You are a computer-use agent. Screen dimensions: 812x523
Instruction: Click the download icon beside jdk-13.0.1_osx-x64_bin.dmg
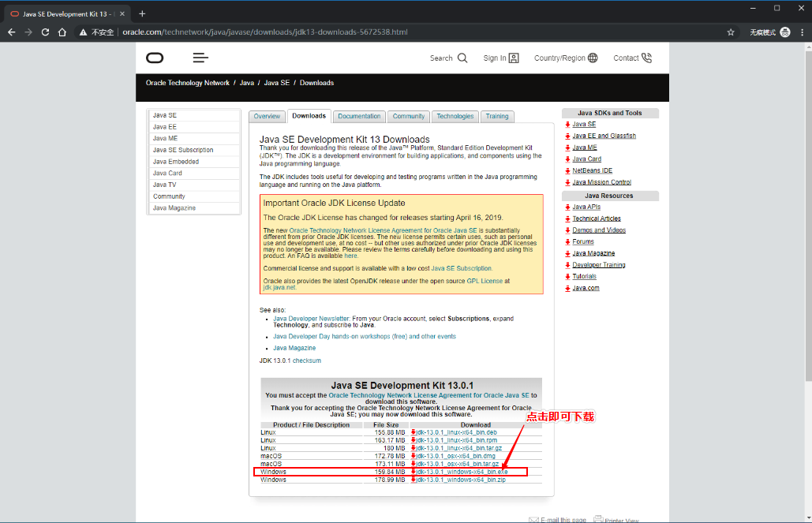pyautogui.click(x=413, y=455)
